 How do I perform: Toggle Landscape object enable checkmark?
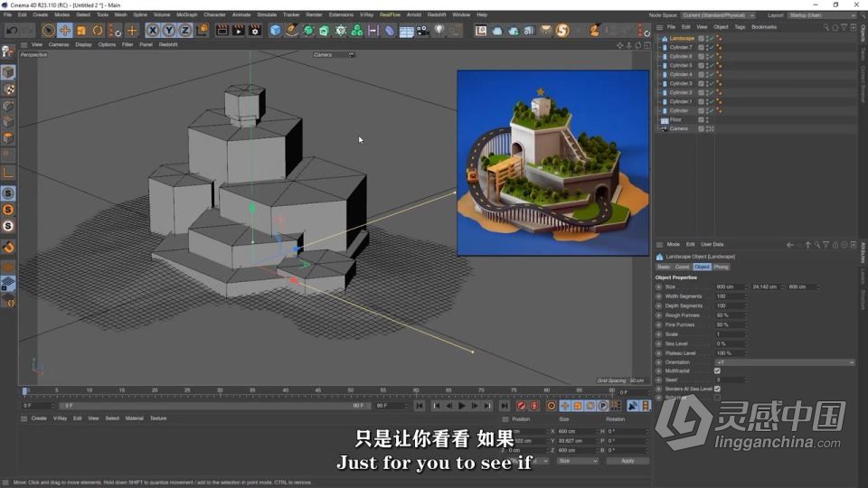coord(713,38)
